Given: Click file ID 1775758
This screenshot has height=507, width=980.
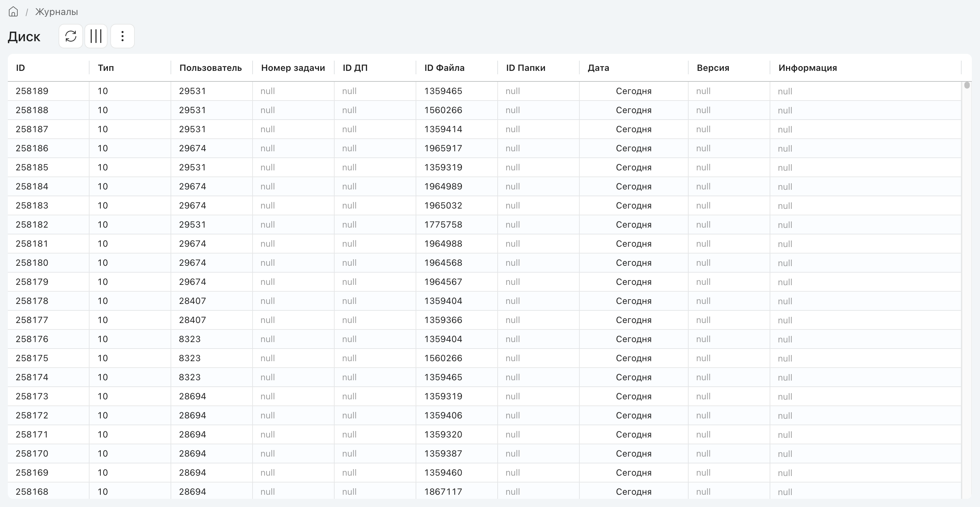Looking at the screenshot, I should [x=443, y=224].
